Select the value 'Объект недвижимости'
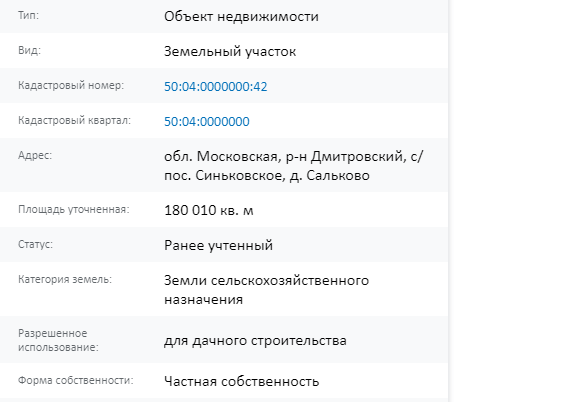This screenshot has width=587, height=402. 241,16
